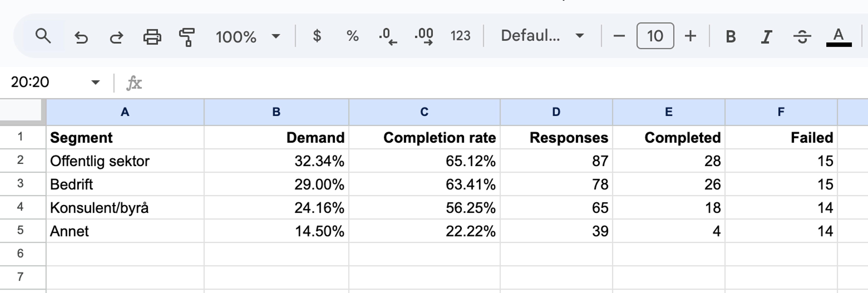Select column B header
868x293 pixels.
click(x=276, y=112)
